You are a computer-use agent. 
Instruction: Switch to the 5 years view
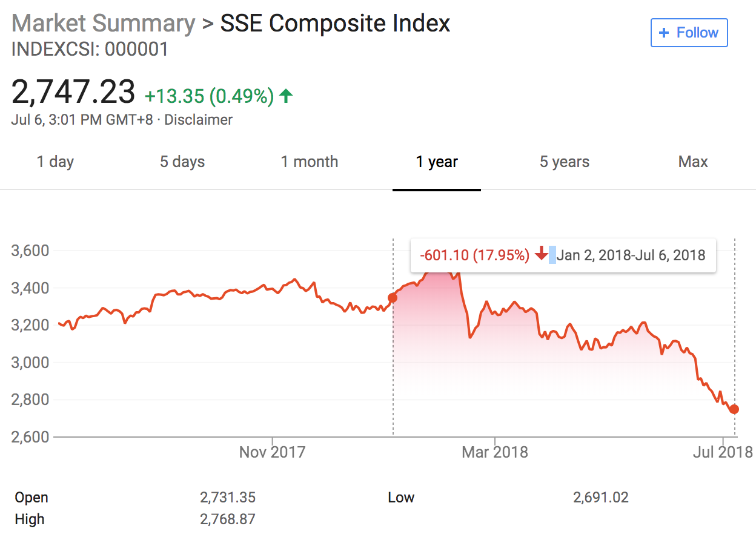(x=565, y=162)
